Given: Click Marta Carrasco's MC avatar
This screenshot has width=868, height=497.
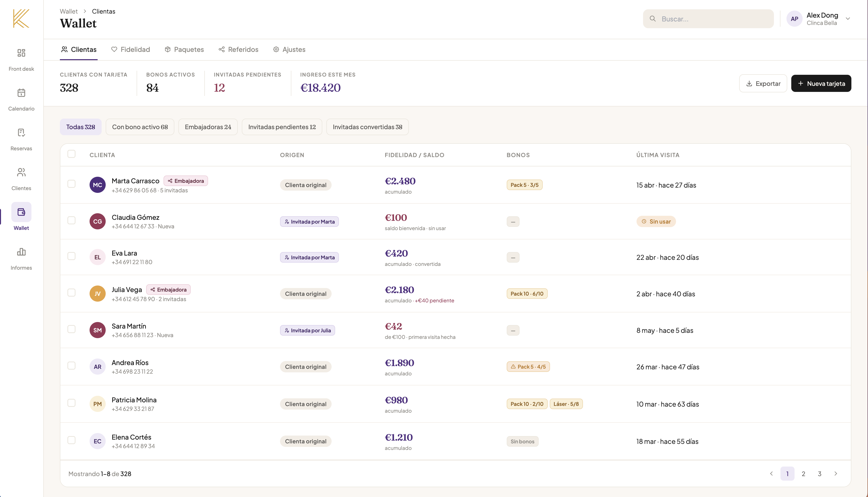Looking at the screenshot, I should point(98,185).
